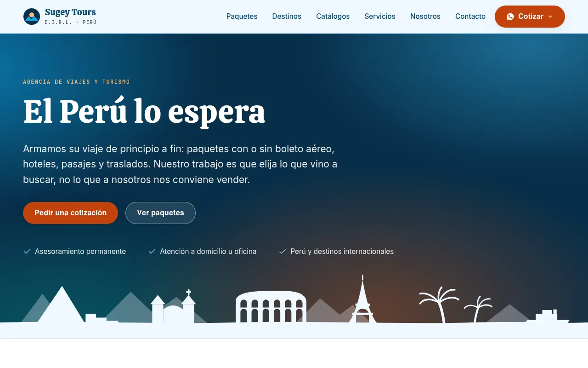Click the text Perú y destinos internacionales
The width and height of the screenshot is (588, 368).
pyautogui.click(x=342, y=252)
